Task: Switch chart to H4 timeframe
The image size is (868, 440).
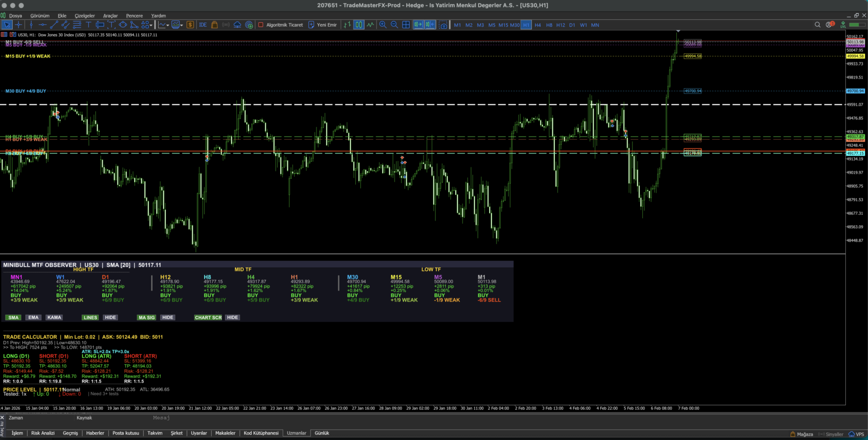Action: 538,25
